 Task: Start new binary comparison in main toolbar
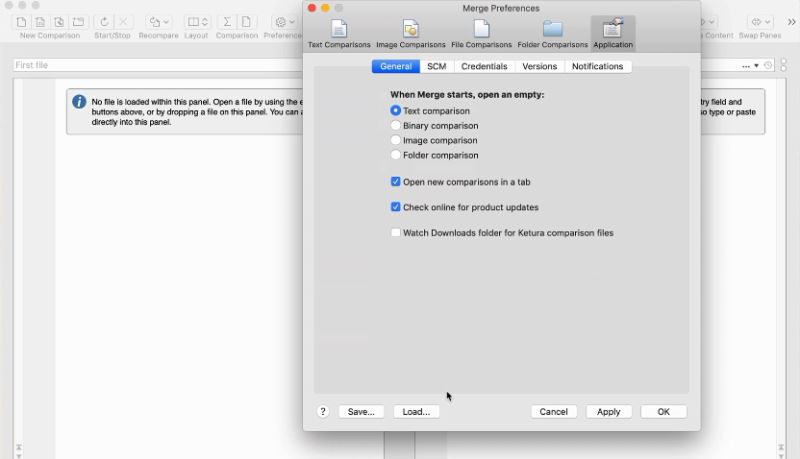pos(40,22)
